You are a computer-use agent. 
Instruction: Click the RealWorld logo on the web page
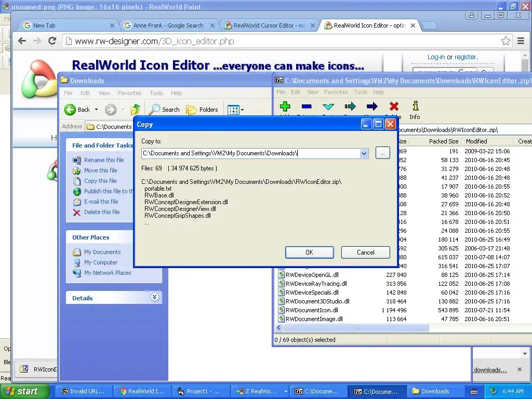pyautogui.click(x=39, y=79)
